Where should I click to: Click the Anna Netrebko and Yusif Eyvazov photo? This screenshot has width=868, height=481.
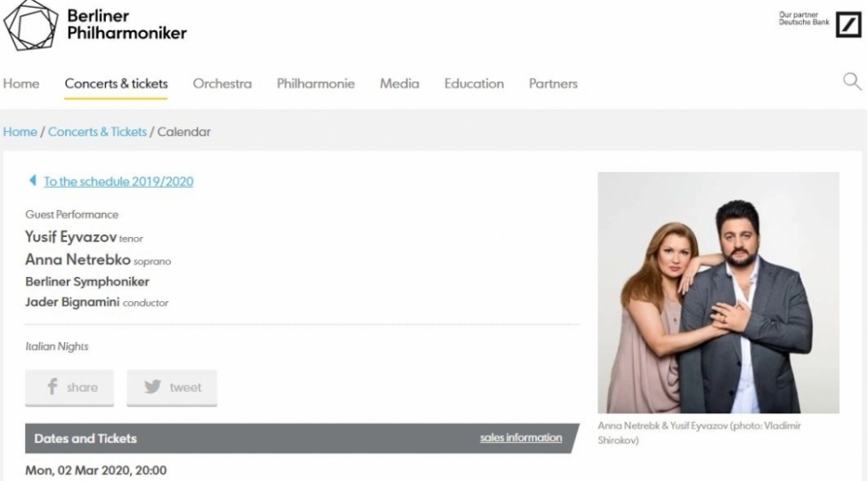tap(718, 292)
